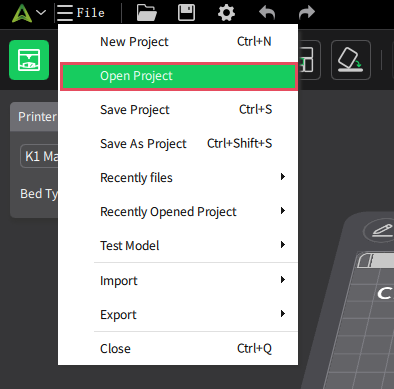This screenshot has height=389, width=394.
Task: Click the Printer panel header
Action: (x=34, y=117)
